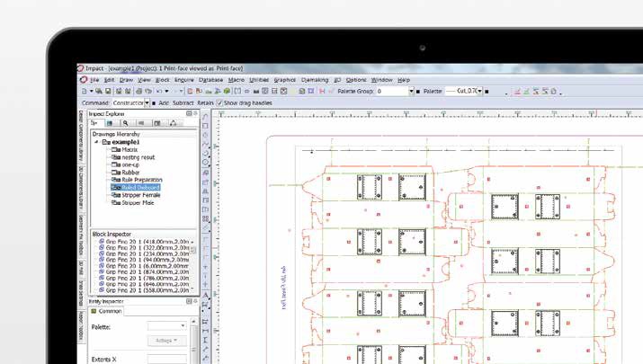Select Grp Fno 20 1 (322.00mm row
Viewport: 643px width, 364px height.
pos(144,247)
